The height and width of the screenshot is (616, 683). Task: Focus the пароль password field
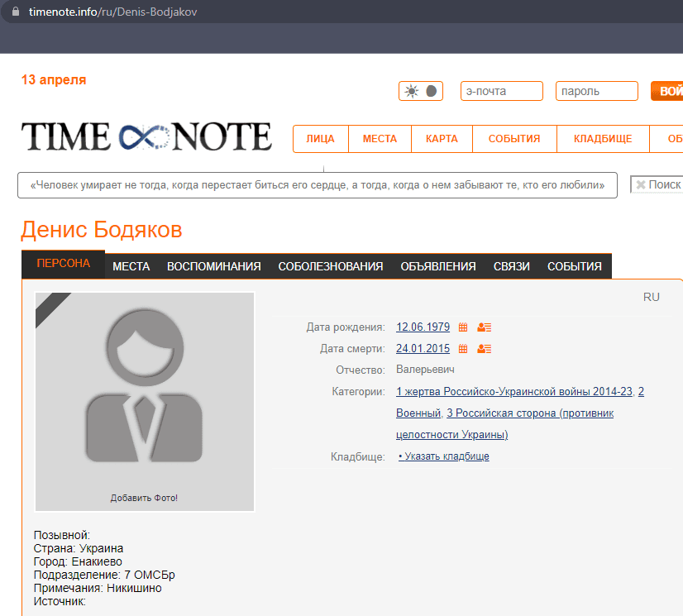tap(597, 91)
